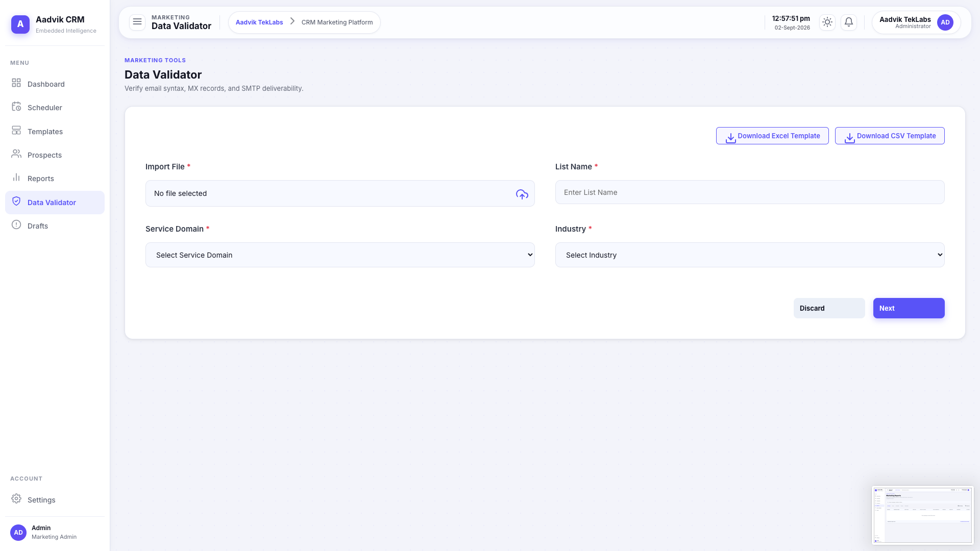Click the Aadvik CRM logo icon
This screenshot has width=980, height=551.
20,24
